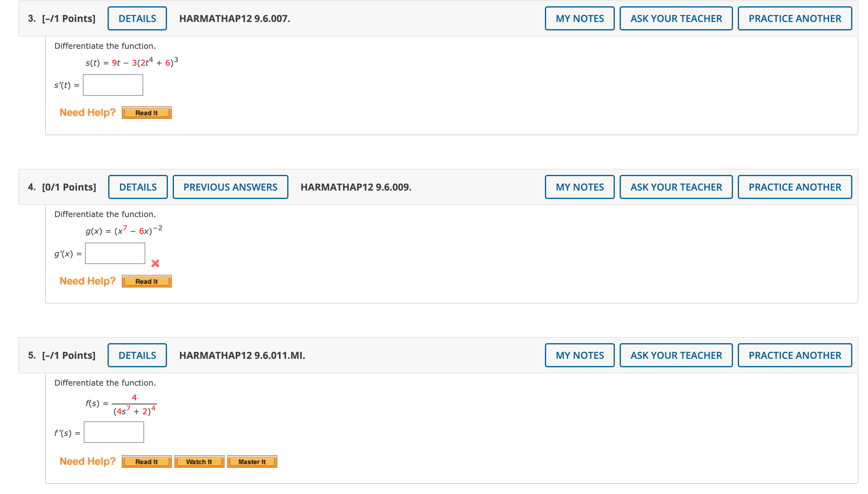The width and height of the screenshot is (868, 494).
Task: Open PREVIOUS ANSWERS for question 4
Action: (x=230, y=187)
